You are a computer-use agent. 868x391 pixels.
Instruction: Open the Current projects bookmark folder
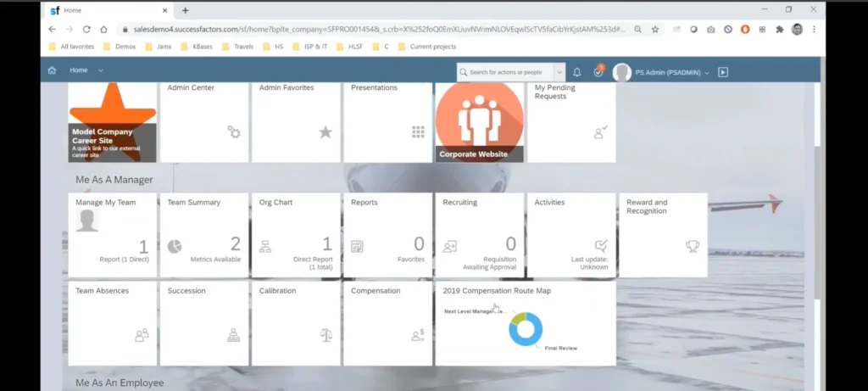pos(427,47)
